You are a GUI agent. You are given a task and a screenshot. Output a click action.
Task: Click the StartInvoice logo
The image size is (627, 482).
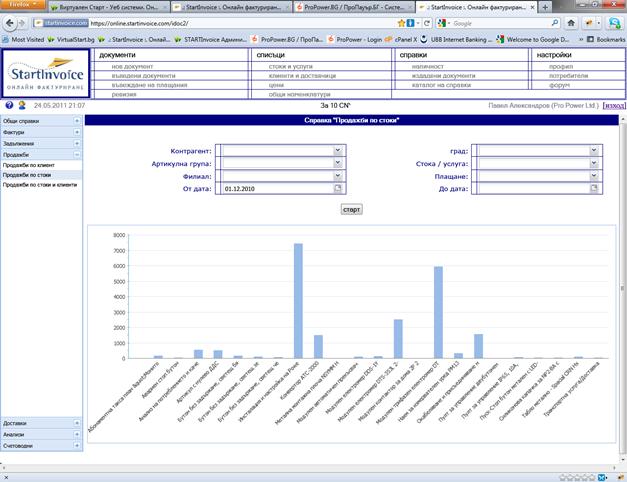click(46, 74)
